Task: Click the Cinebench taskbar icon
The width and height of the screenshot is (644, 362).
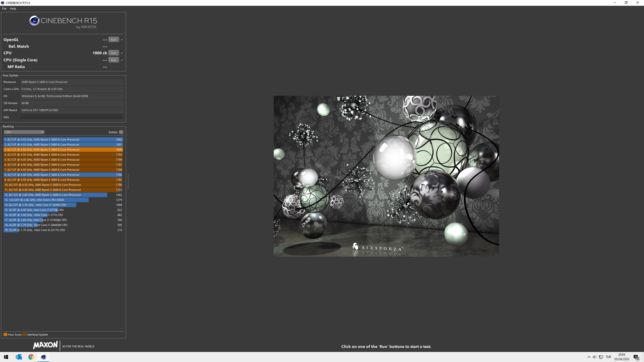Action: pos(44,357)
